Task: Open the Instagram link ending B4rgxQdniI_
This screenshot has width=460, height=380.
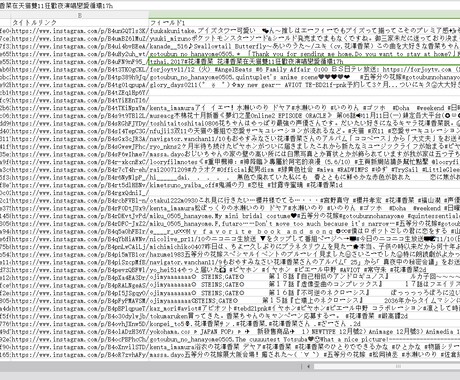Action: [x=80, y=193]
